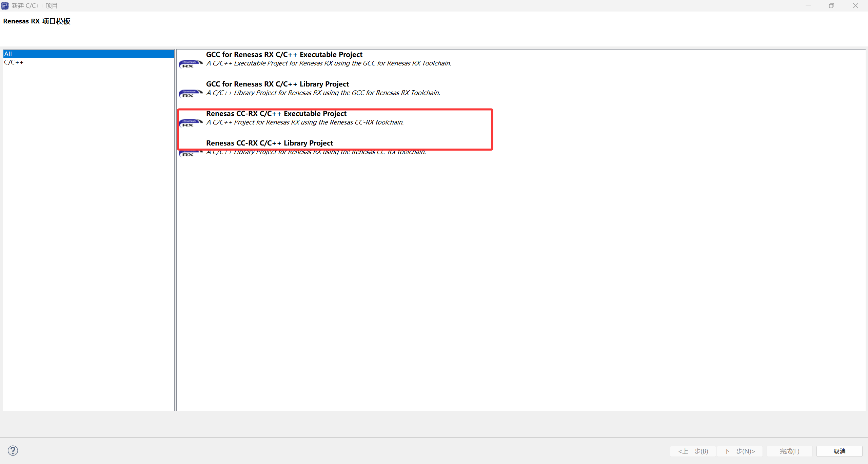Select the C/C++ category in the left list
Image resolution: width=868 pixels, height=464 pixels.
pyautogui.click(x=88, y=62)
